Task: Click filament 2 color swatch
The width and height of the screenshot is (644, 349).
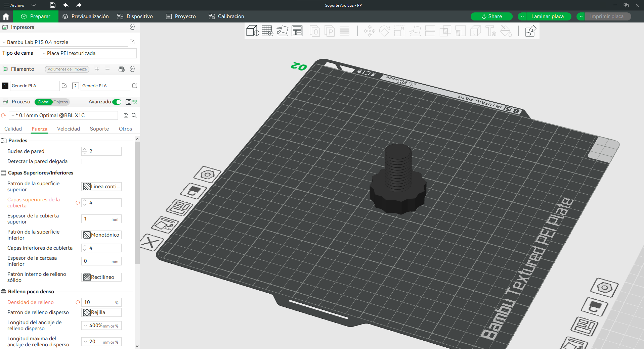Action: 76,86
